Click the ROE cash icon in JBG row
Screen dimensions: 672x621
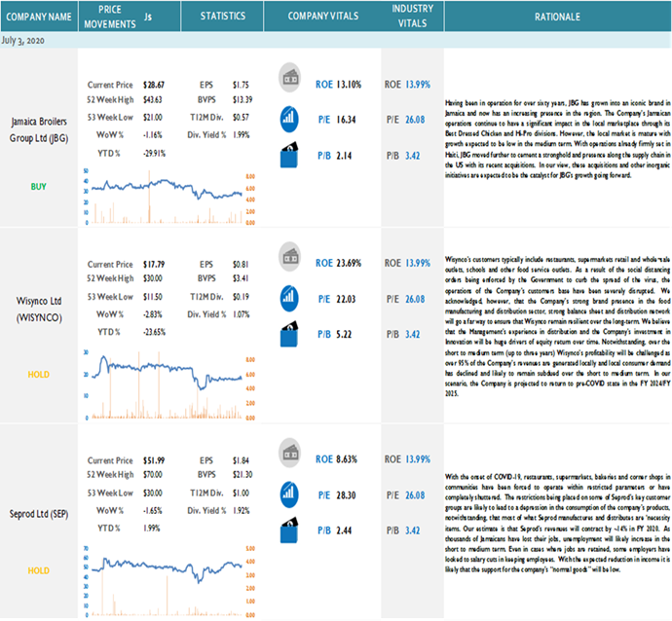coord(289,78)
